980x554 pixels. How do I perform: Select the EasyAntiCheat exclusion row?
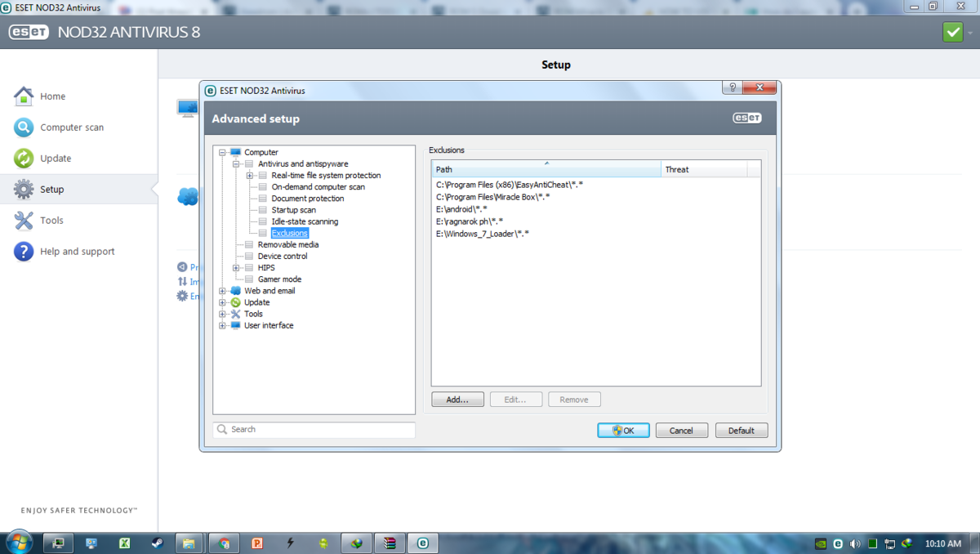pos(510,185)
